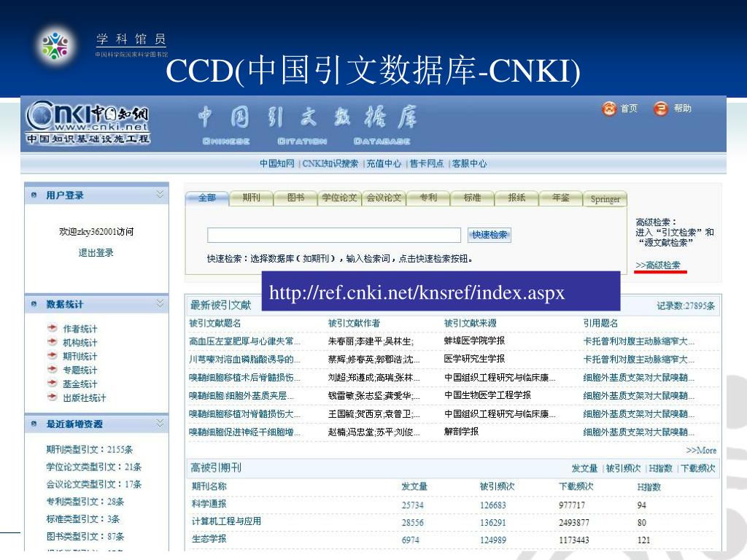
Task: Open the 期刊统计 link
Action: tap(80, 356)
